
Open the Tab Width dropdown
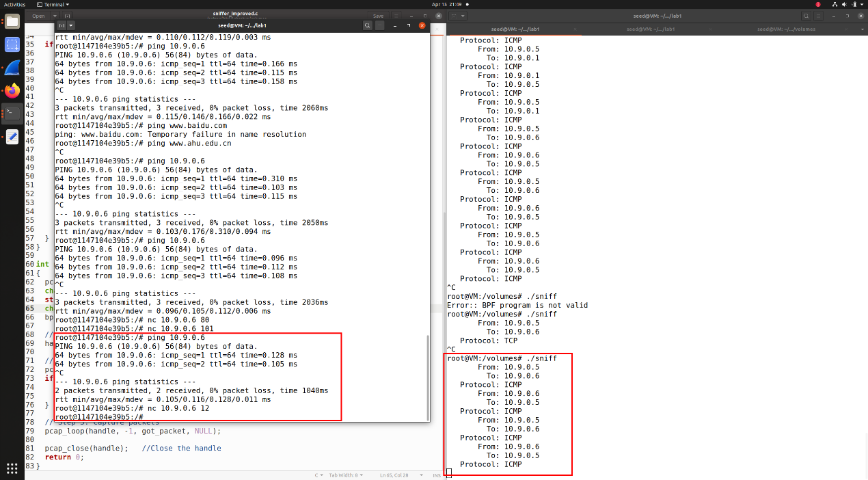(x=346, y=475)
